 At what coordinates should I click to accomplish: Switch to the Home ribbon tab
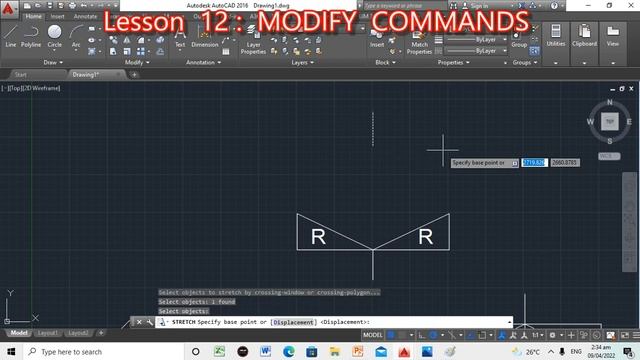[33, 16]
